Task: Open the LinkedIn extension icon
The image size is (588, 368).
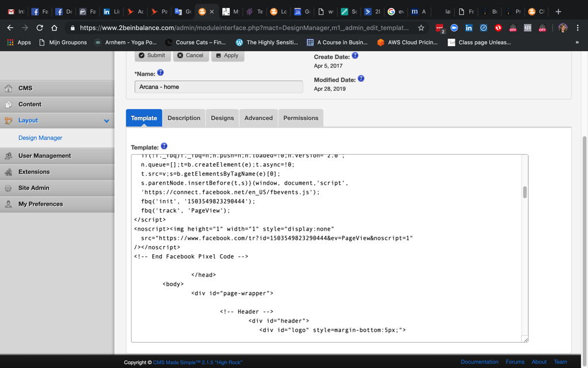Action: (469, 28)
